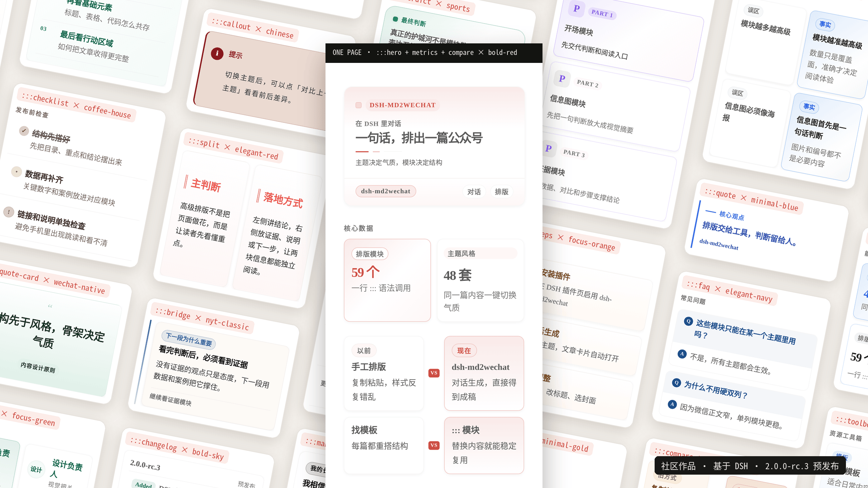868x488 pixels.
Task: Click the VS badge between 手工排版 and dsh-md2wechat
Action: 434,373
